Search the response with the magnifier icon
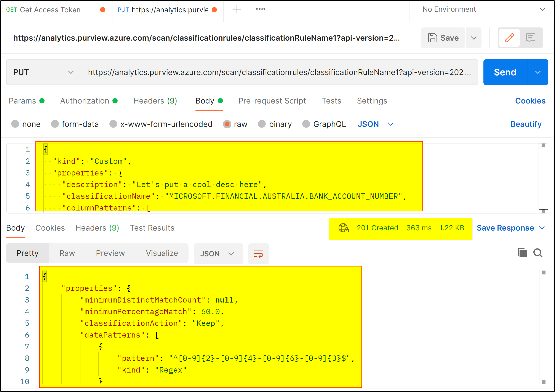Screen dimensions: 555x392 click(538, 253)
